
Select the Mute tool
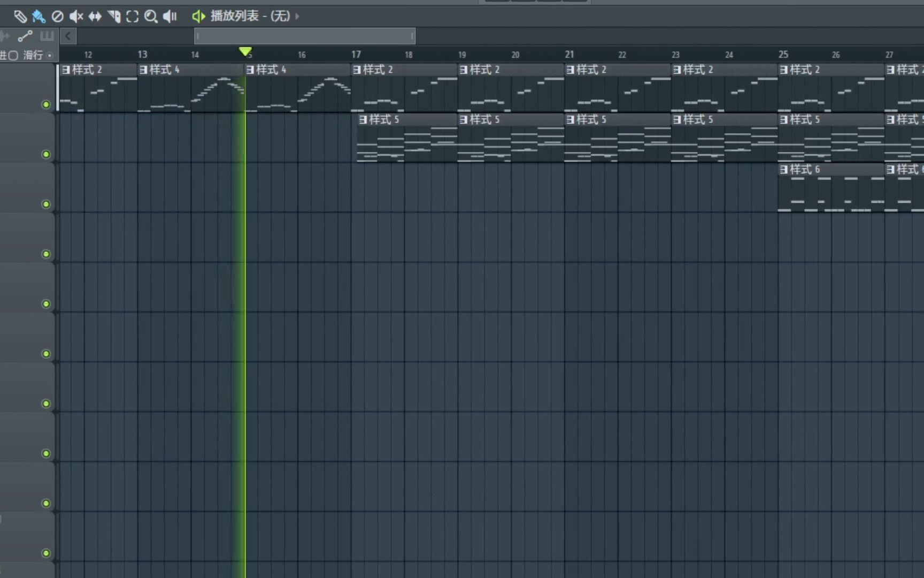[x=76, y=17]
